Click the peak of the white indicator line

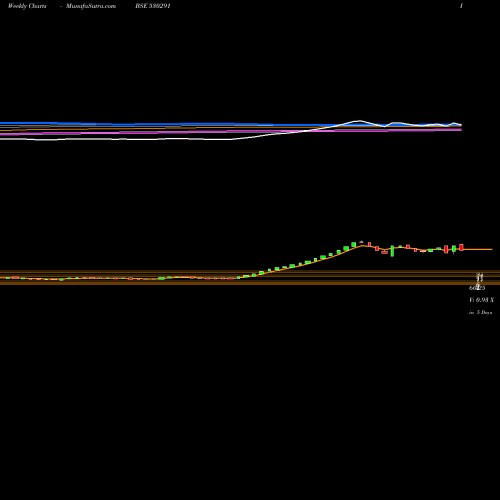click(x=359, y=121)
